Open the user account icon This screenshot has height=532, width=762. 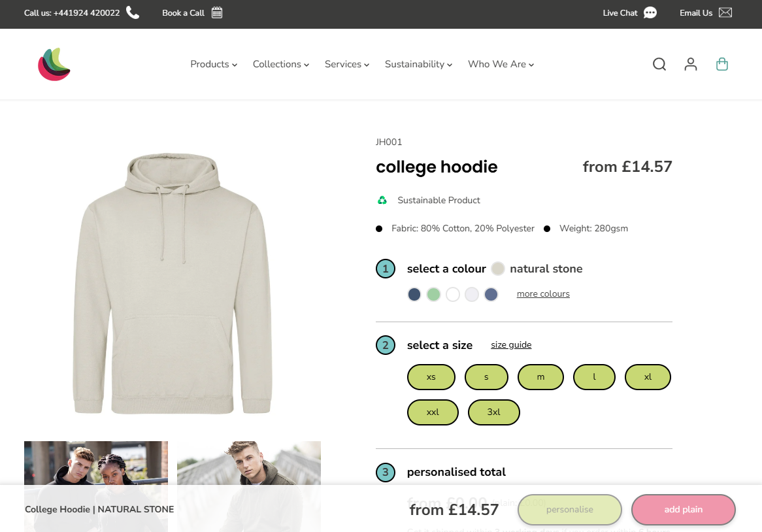click(x=691, y=64)
